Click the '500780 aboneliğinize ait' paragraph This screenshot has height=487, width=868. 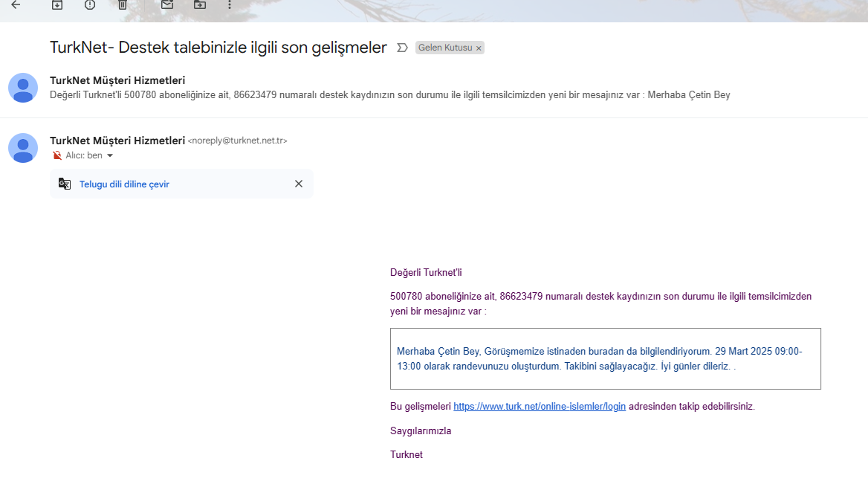[x=600, y=303]
